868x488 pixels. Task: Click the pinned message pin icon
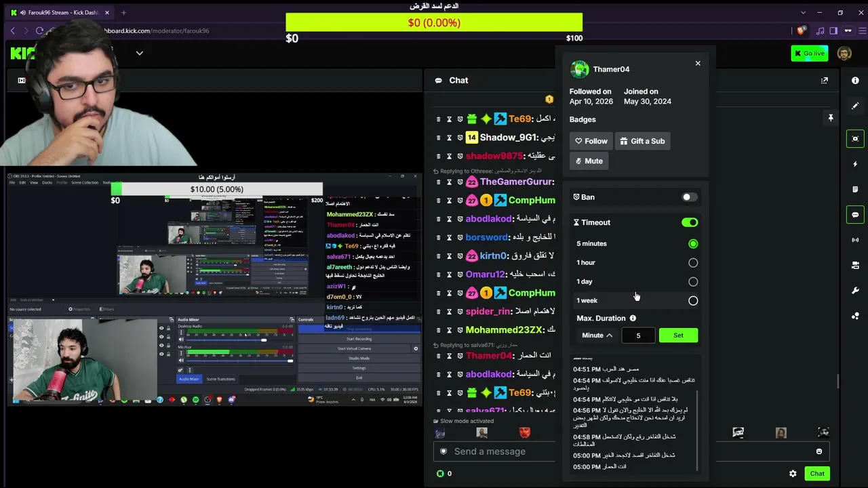[831, 118]
